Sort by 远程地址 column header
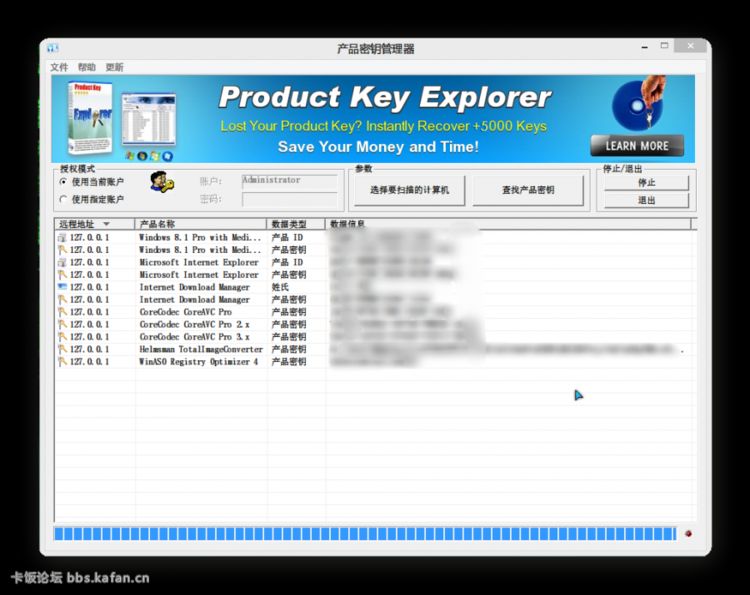 (95, 224)
